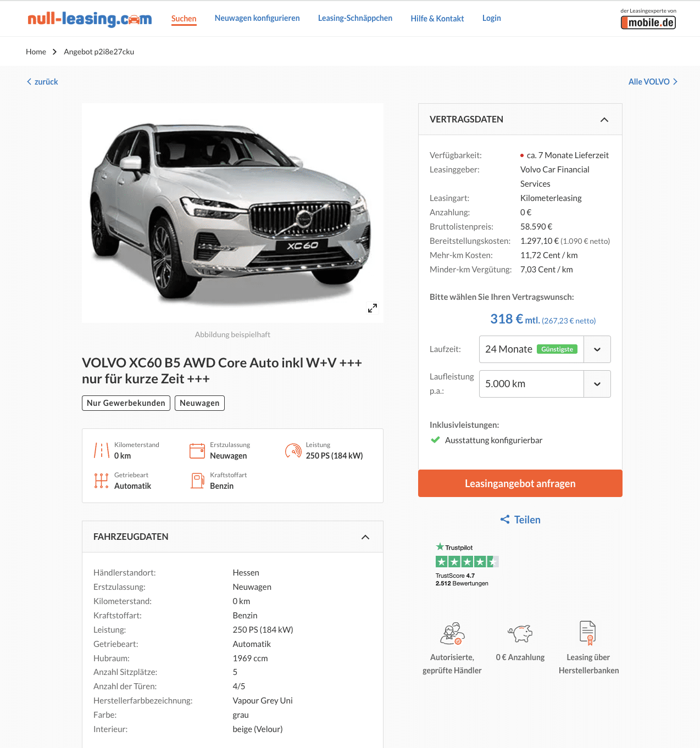Follow the Alle VOLVO link
700x748 pixels.
tap(653, 82)
